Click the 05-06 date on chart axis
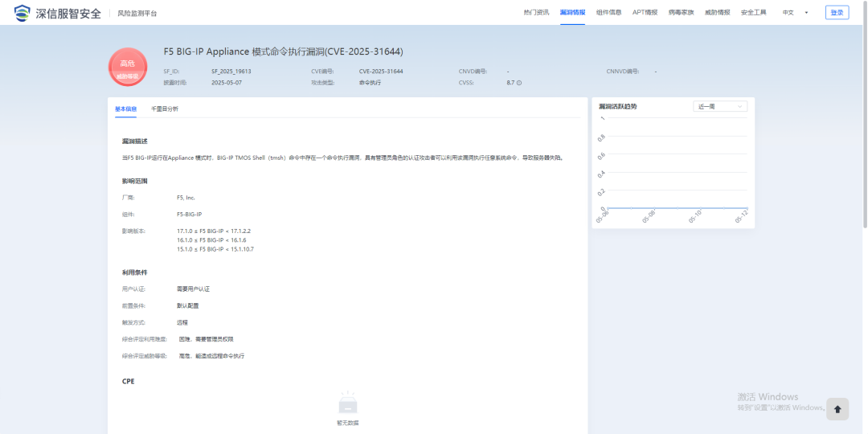Screen dimensions: 868x434 tap(602, 218)
